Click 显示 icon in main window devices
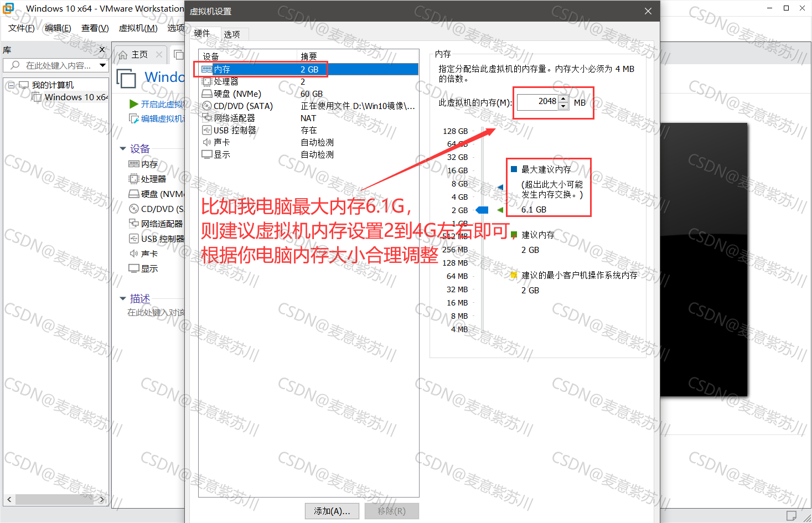 pos(133,268)
